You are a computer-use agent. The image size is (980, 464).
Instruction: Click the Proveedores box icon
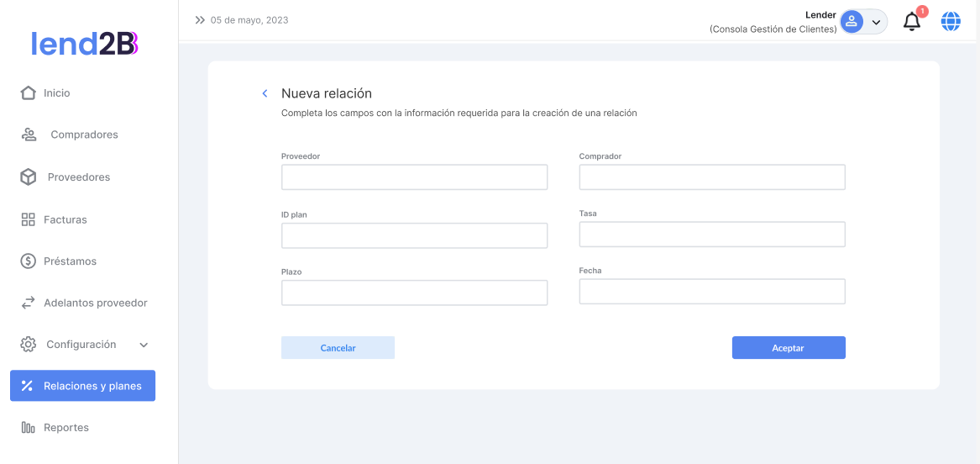click(x=29, y=177)
